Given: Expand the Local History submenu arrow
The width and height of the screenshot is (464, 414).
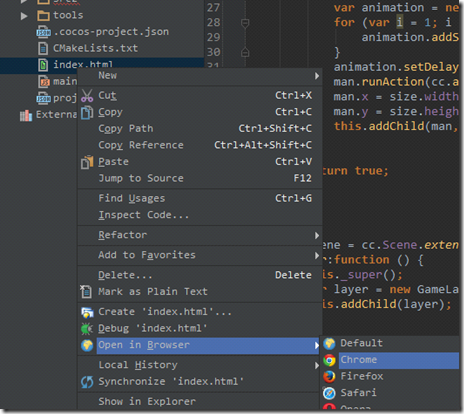Looking at the screenshot, I should [317, 366].
